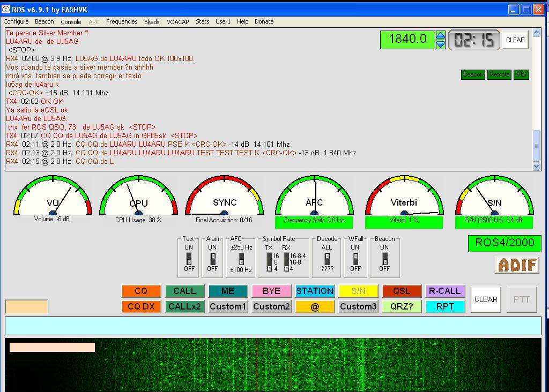Click the light blue transmit text field

pyautogui.click(x=273, y=326)
